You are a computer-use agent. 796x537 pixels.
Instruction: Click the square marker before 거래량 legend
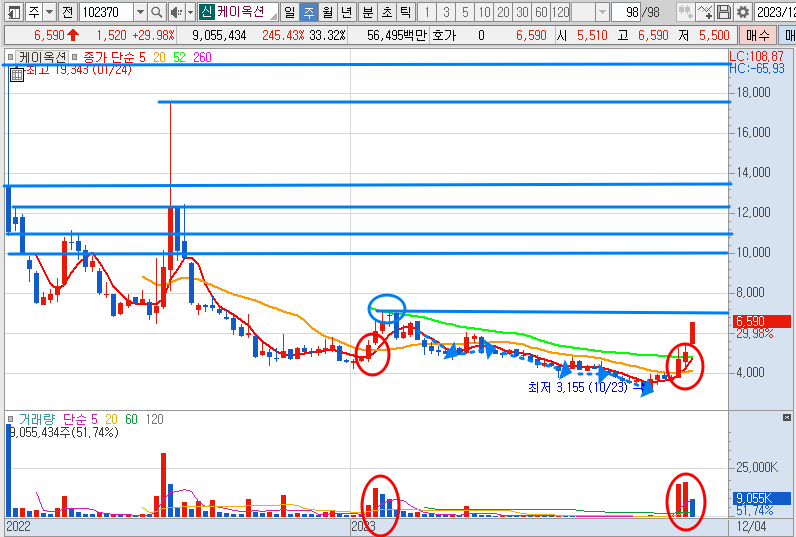tap(11, 419)
